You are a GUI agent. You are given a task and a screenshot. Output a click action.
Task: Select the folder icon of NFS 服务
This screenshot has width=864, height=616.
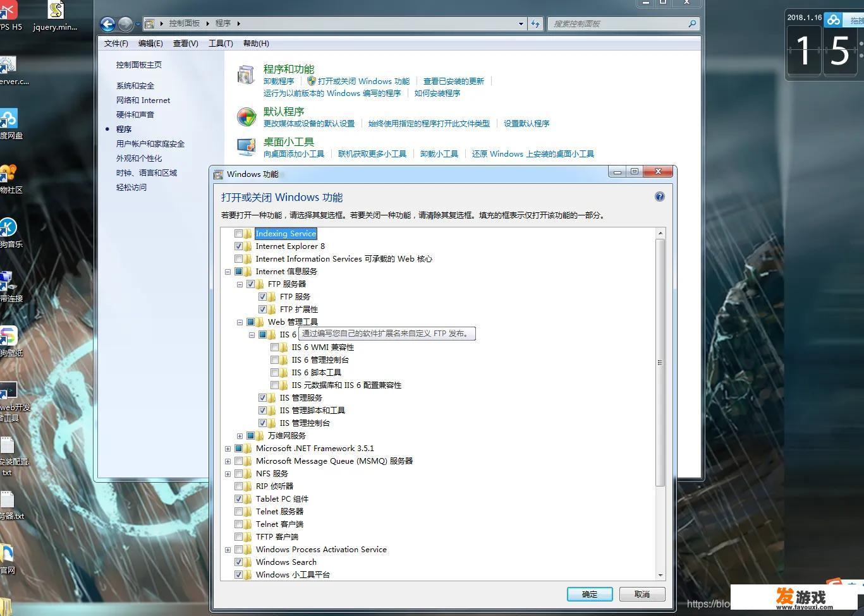pos(248,474)
